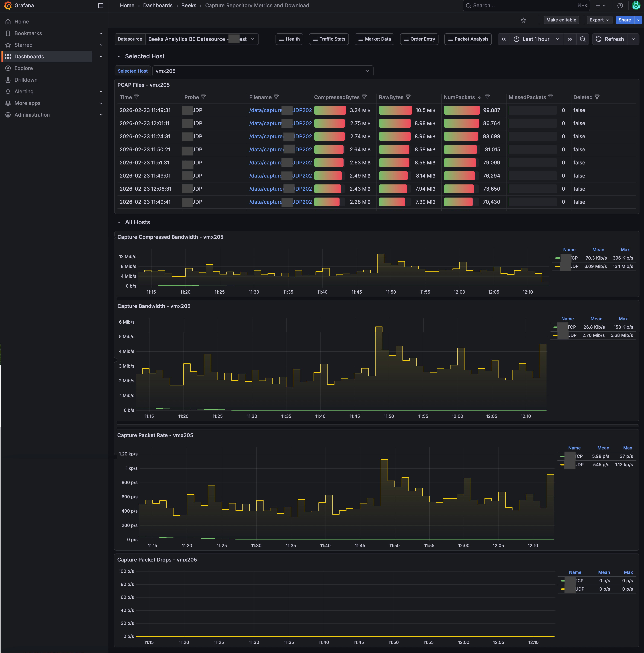Click the Grafana logo

point(7,5)
